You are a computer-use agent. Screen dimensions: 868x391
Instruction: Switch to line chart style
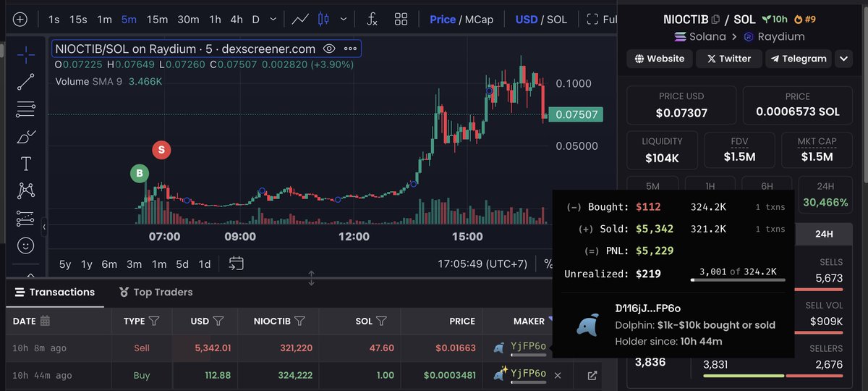301,20
